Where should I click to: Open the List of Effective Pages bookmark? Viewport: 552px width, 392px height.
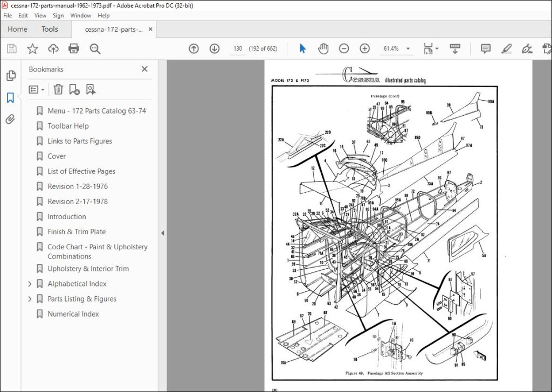point(81,171)
